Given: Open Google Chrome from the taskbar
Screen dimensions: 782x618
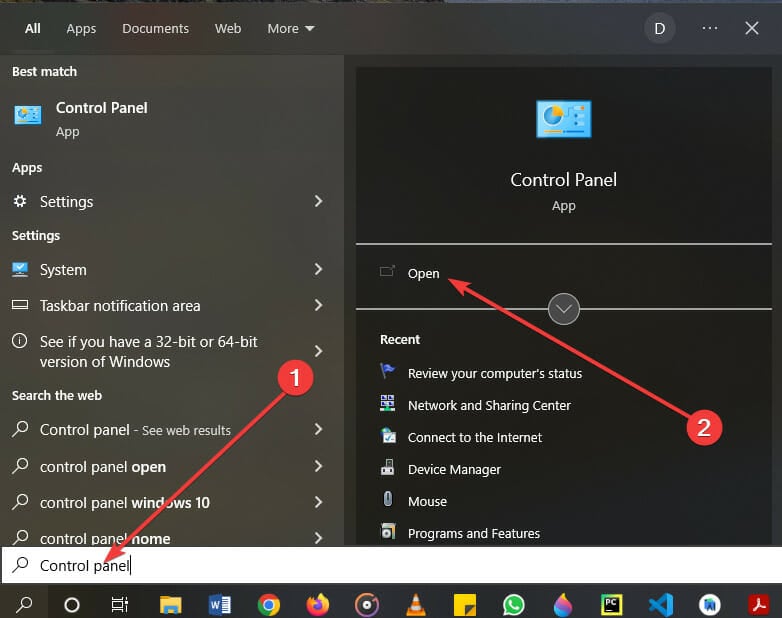Looking at the screenshot, I should pos(268,605).
